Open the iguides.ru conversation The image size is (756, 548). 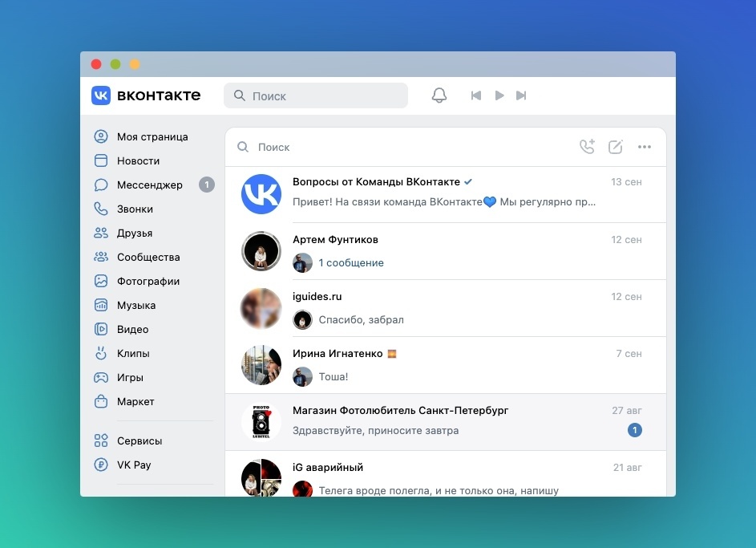point(446,308)
